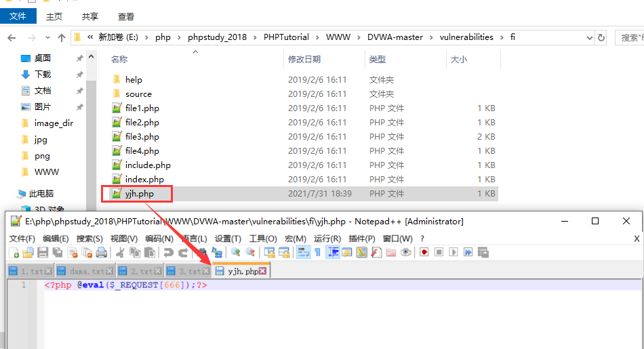Viewport: 644px width, 349px height.
Task: Open the Function List icon
Action: pyautogui.click(x=376, y=253)
